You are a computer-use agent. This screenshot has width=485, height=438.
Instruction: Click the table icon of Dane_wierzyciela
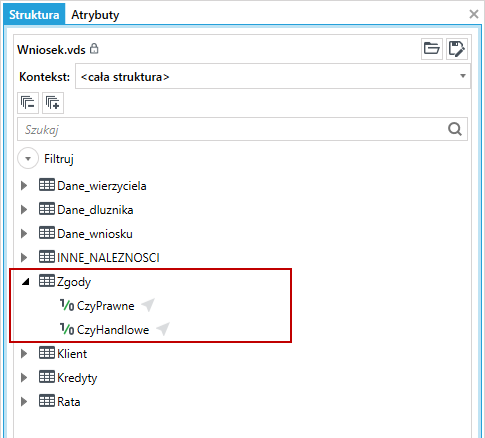tap(47, 185)
